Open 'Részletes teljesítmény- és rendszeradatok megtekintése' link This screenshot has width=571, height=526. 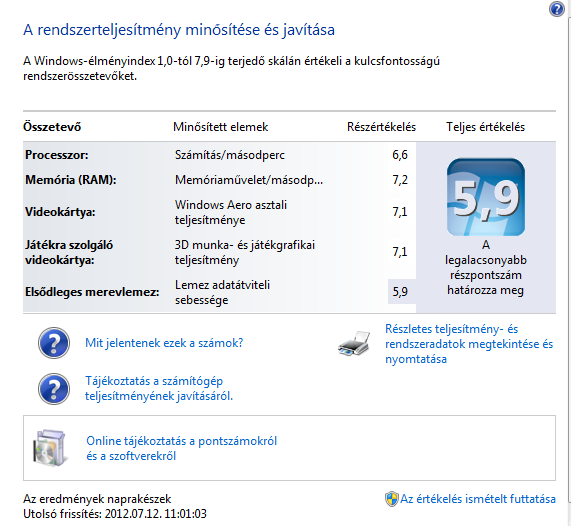tap(469, 344)
